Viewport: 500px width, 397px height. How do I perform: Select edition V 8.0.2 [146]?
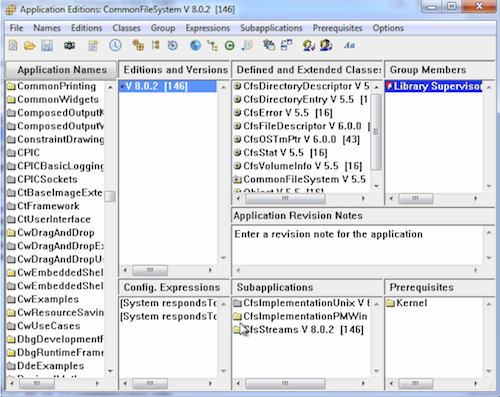coord(168,86)
